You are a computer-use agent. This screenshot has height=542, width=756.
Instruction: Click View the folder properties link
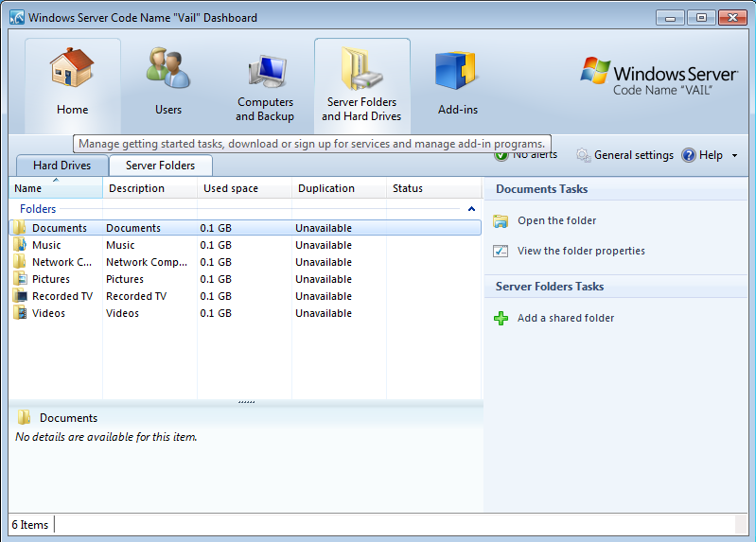581,251
